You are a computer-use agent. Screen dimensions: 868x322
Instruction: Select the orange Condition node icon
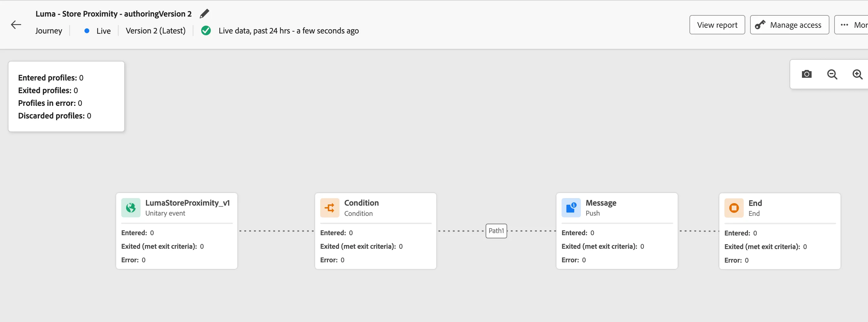point(330,208)
